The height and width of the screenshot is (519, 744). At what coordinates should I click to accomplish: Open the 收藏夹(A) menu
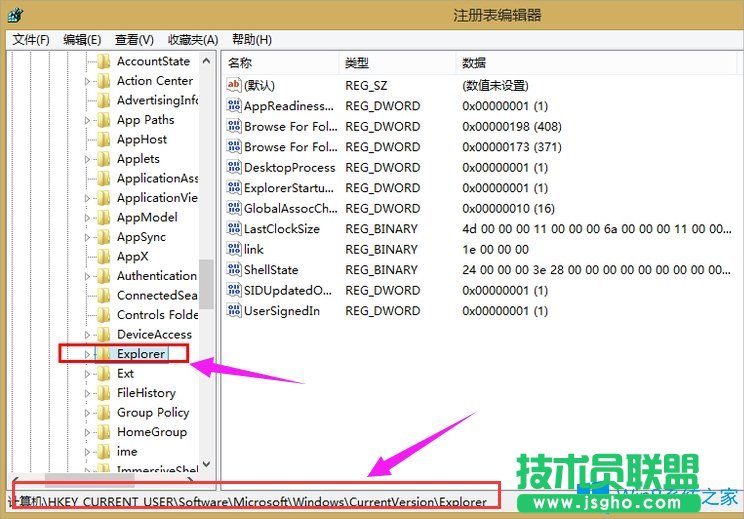click(x=193, y=40)
